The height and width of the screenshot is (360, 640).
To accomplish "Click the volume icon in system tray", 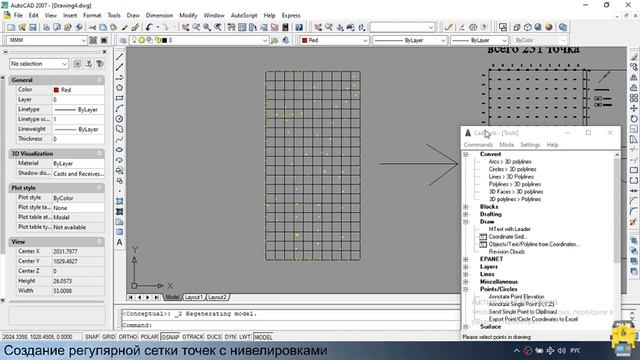I will (562, 351).
